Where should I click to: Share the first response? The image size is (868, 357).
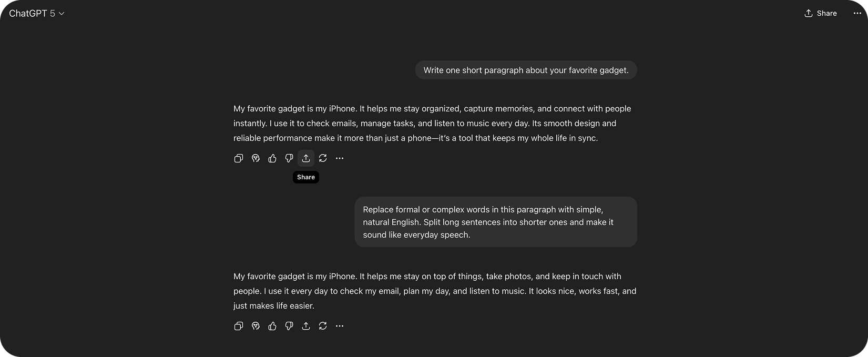306,158
